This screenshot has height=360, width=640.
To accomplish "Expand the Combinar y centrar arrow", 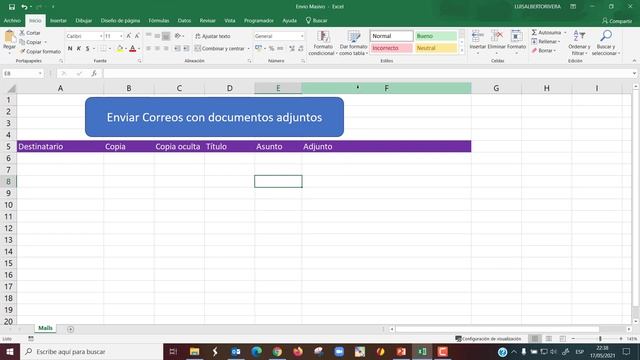I will tap(249, 49).
